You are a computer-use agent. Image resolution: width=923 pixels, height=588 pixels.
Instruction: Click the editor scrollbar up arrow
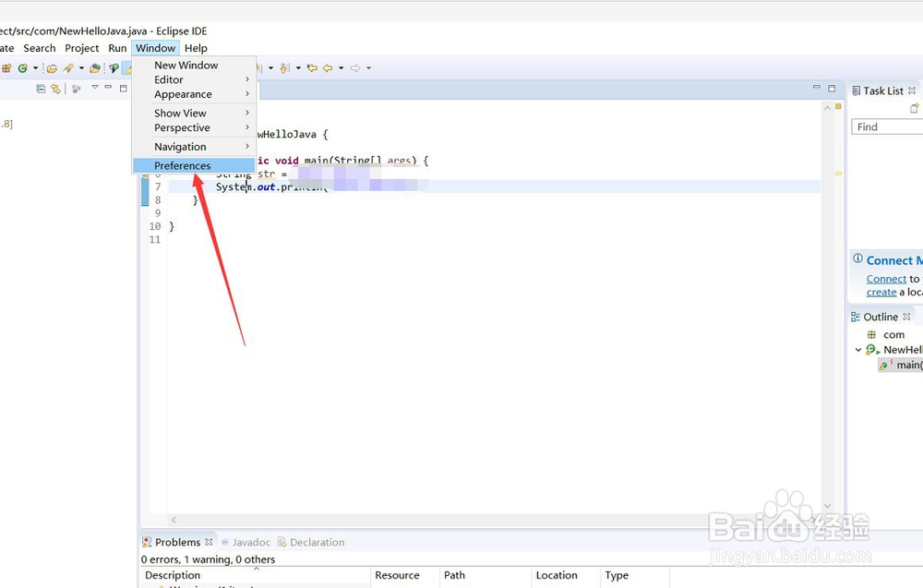tap(827, 108)
